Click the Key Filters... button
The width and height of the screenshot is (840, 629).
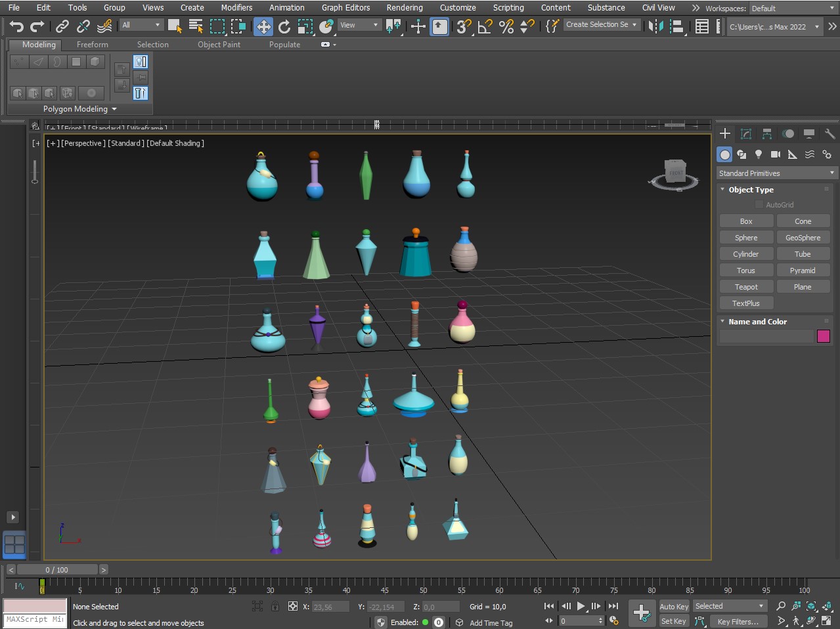click(738, 622)
